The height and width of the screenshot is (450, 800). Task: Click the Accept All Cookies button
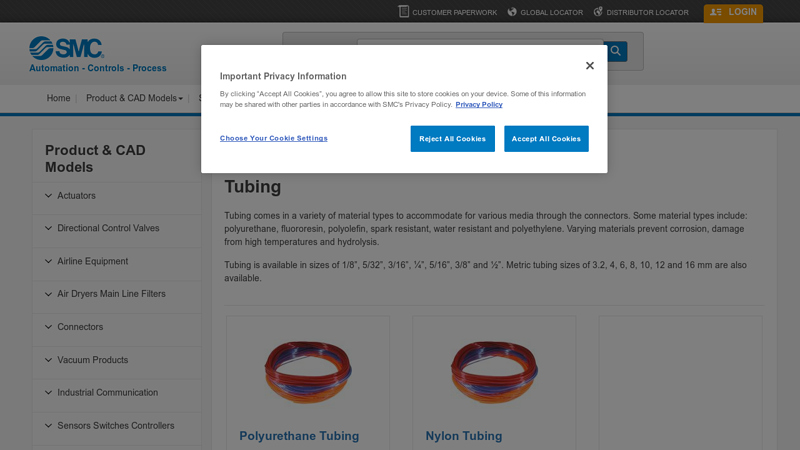click(x=546, y=139)
